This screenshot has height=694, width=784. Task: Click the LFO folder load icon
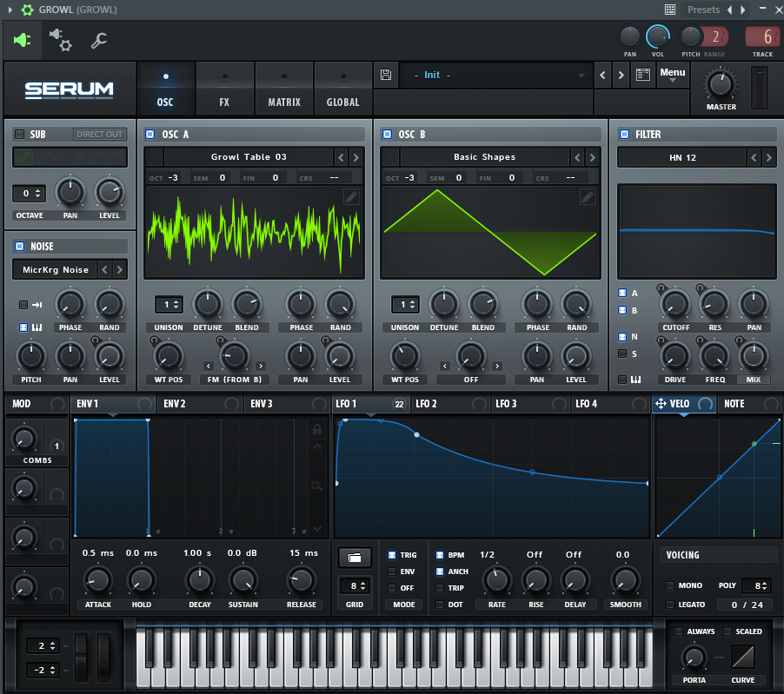coord(355,557)
